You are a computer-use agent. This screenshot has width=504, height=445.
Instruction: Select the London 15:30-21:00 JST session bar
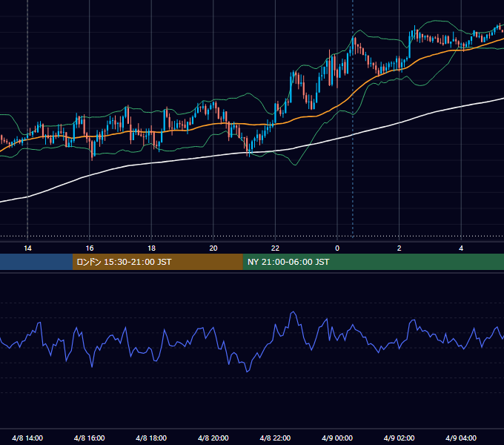point(157,262)
